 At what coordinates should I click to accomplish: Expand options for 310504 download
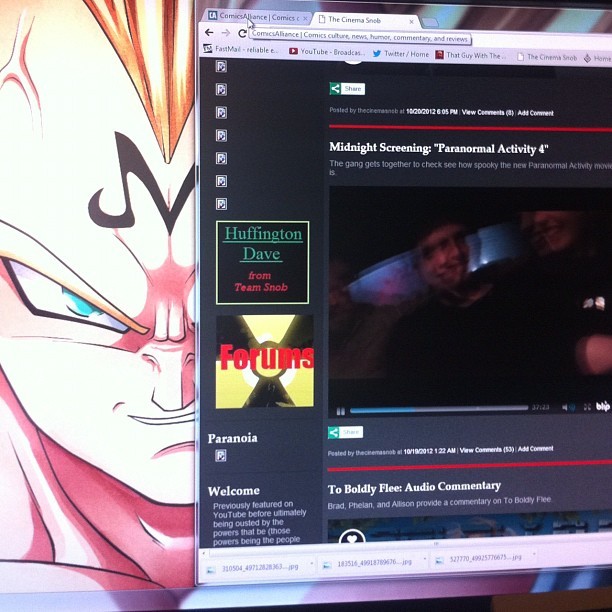point(311,564)
